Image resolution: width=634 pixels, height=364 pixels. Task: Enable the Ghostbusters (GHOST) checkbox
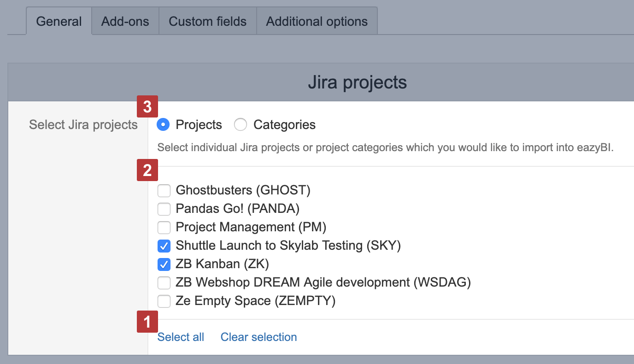point(164,190)
